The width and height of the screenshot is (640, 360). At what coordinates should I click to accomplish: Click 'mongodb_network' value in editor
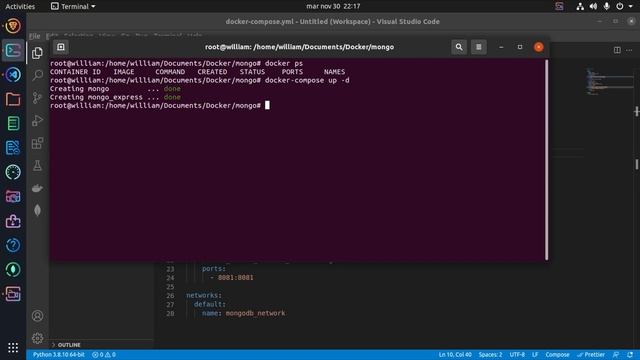tap(256, 313)
